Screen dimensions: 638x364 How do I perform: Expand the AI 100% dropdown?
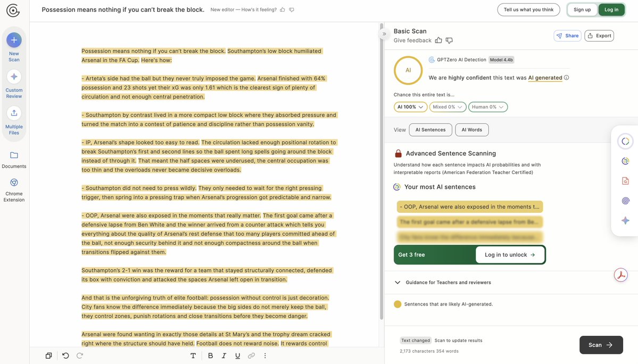point(410,107)
